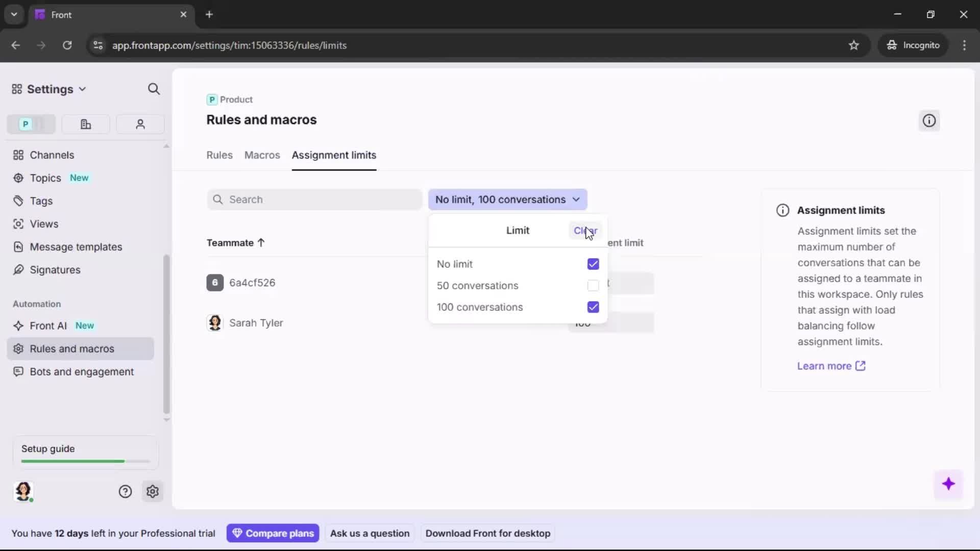Open Channels settings in sidebar
The image size is (980, 551).
(51, 155)
